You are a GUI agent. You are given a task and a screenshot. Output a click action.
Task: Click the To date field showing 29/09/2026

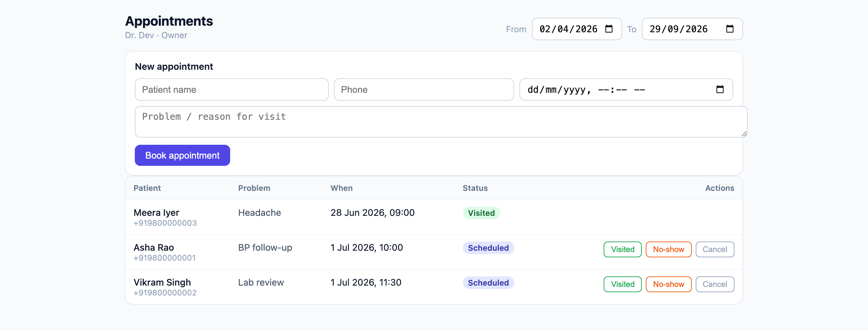pos(692,29)
